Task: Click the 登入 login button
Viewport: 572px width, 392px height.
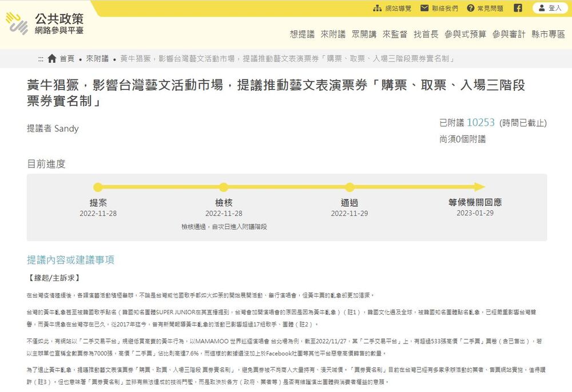Action: pyautogui.click(x=550, y=8)
